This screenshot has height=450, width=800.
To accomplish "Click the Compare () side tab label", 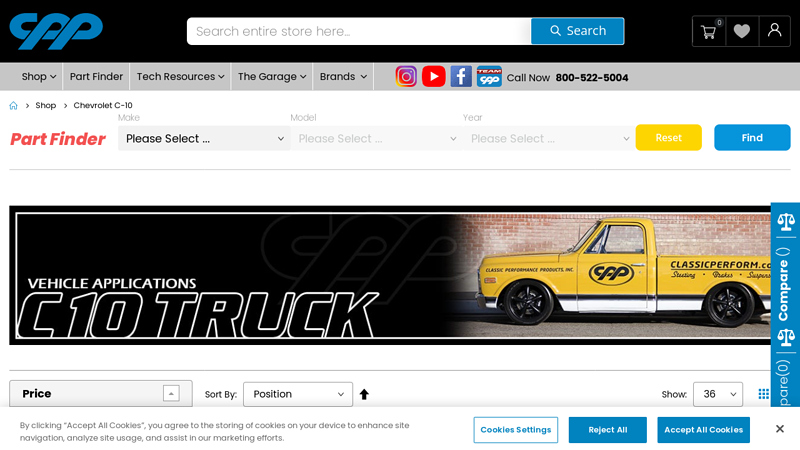I will pos(784,284).
